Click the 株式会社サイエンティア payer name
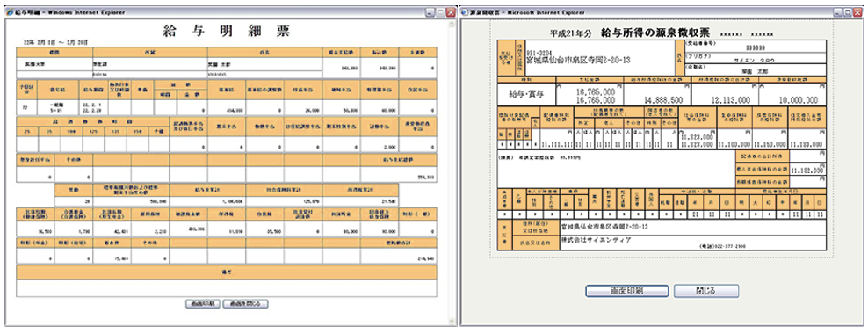This screenshot has height=334, width=868. 596,240
